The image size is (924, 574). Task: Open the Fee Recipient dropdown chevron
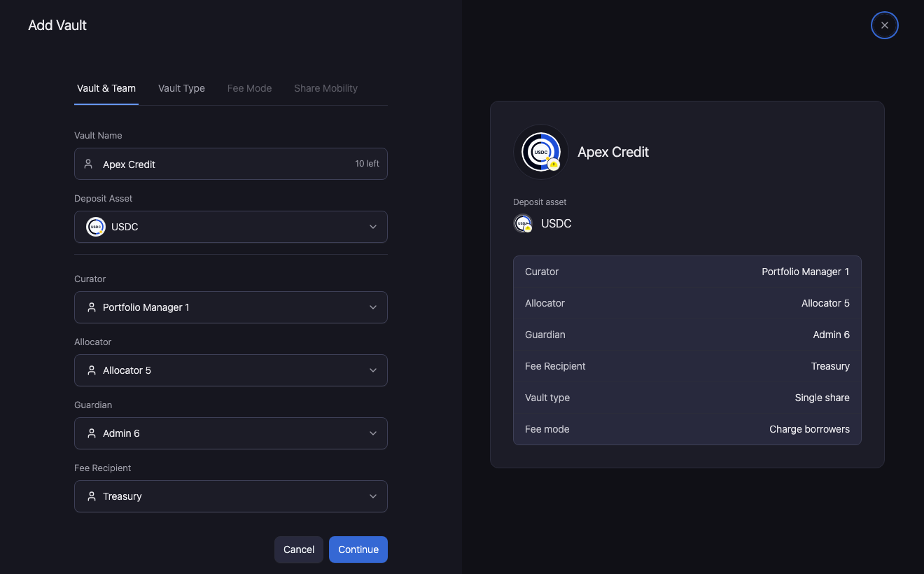pyautogui.click(x=373, y=496)
